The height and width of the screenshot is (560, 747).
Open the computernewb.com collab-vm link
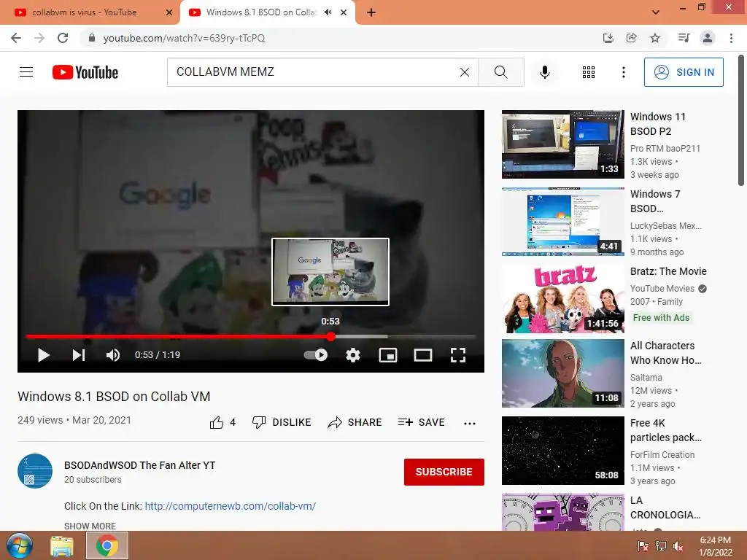[230, 506]
